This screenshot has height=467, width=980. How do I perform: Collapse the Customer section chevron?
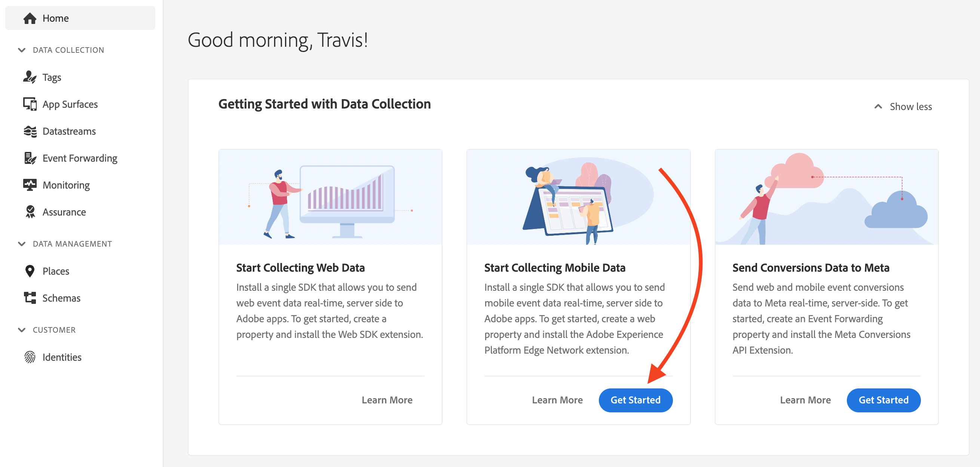point(22,330)
